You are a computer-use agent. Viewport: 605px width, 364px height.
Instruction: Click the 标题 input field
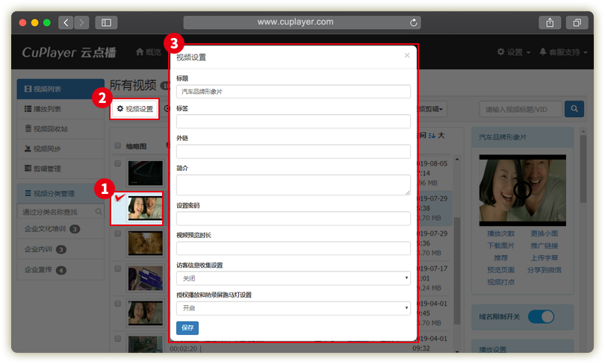tap(293, 92)
